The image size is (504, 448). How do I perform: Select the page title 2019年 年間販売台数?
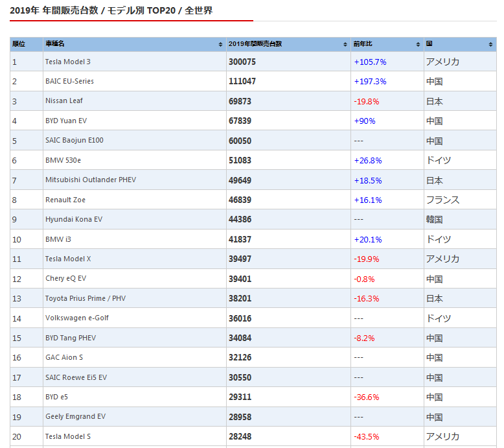(x=54, y=10)
